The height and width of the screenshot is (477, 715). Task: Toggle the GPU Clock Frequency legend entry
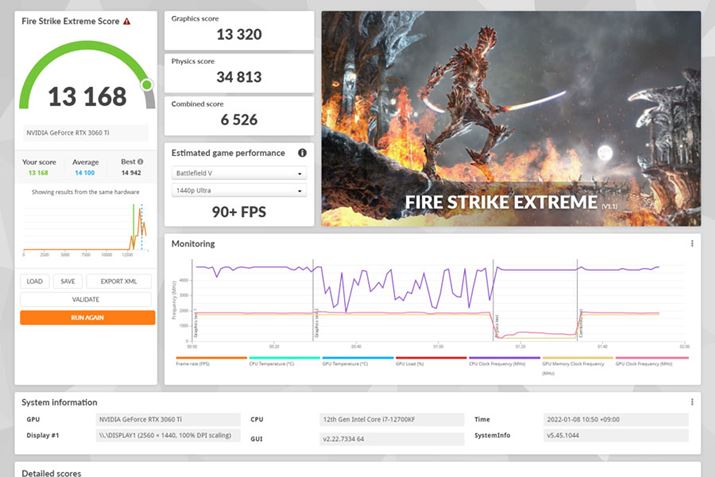point(652,361)
